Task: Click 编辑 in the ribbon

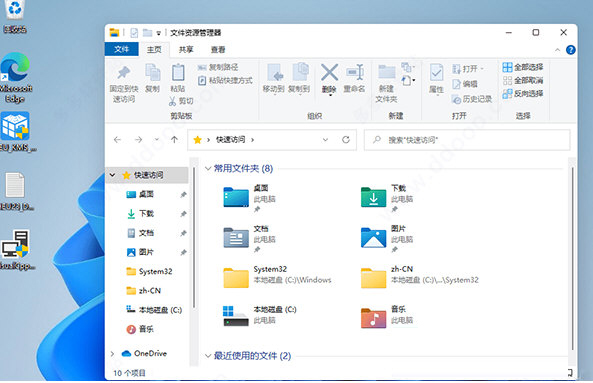Action: point(465,84)
